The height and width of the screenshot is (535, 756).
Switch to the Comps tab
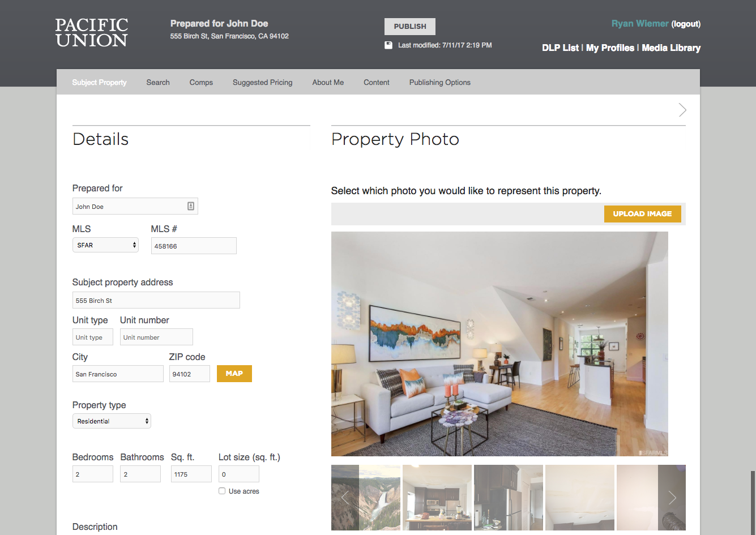click(201, 82)
